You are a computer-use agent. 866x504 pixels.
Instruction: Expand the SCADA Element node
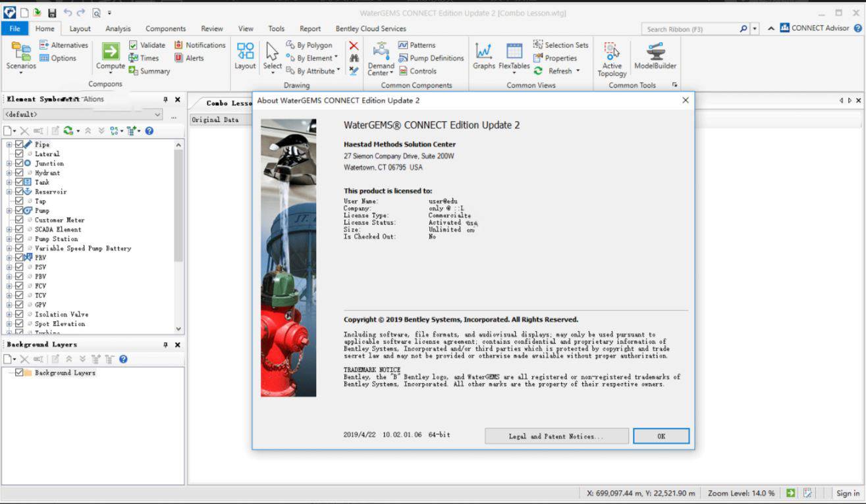pos(9,230)
